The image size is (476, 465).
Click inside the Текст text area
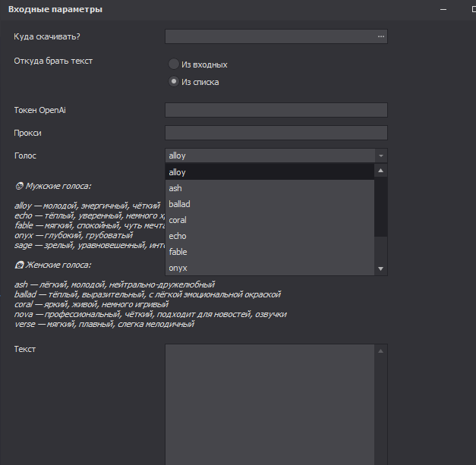[x=270, y=402]
